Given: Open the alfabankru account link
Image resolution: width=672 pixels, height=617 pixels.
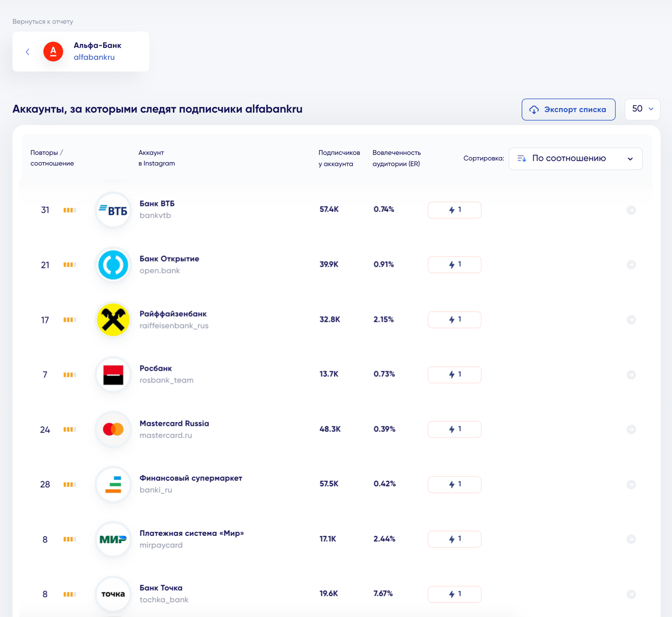Looking at the screenshot, I should pyautogui.click(x=94, y=57).
